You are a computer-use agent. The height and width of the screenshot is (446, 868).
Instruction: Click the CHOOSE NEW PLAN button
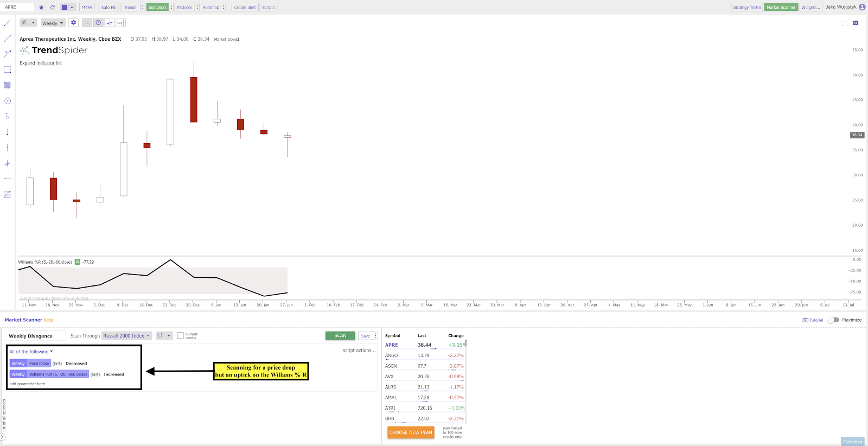click(411, 432)
